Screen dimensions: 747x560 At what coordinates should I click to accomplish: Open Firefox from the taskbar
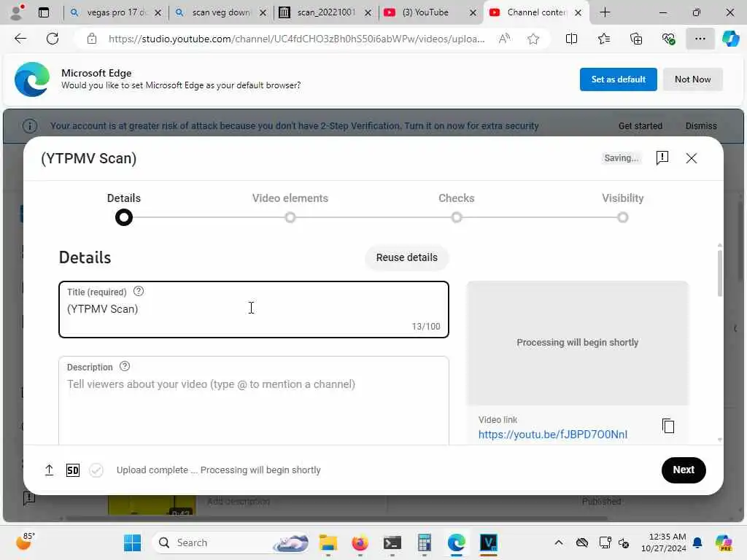360,542
